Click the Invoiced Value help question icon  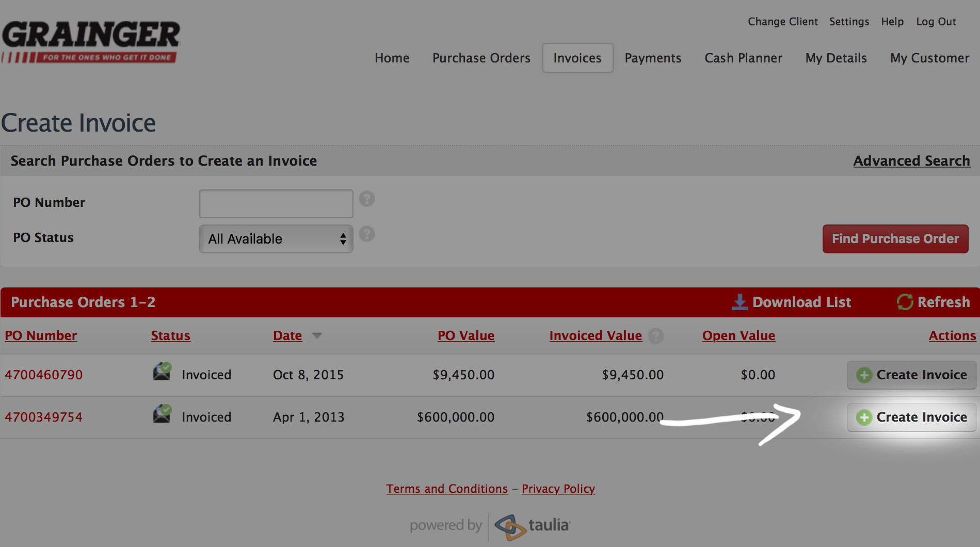(x=655, y=336)
